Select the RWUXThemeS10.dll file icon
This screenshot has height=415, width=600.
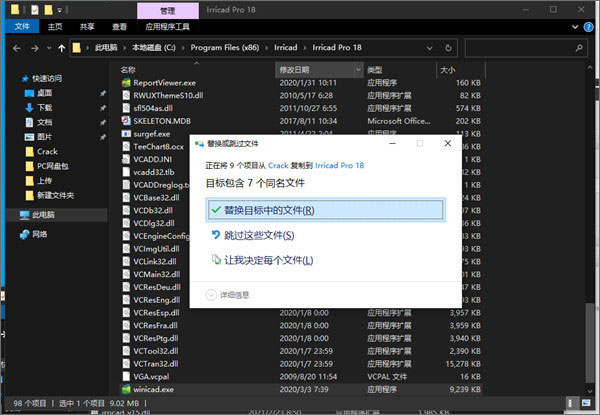tap(126, 95)
